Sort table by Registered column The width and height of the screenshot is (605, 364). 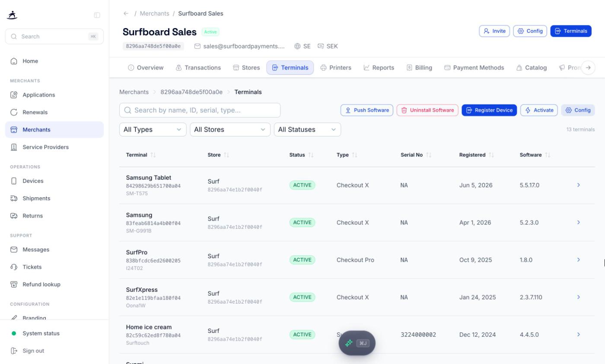(475, 155)
